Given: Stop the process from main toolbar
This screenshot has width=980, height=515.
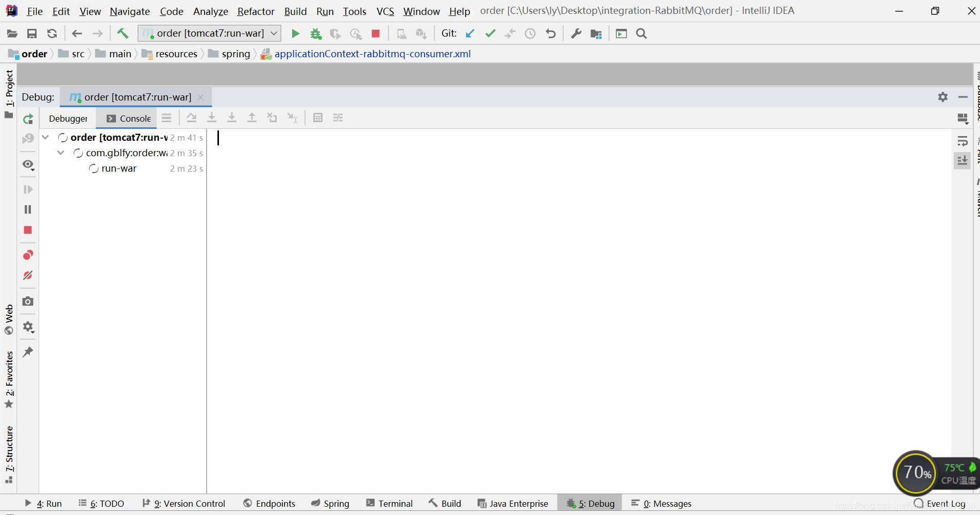Looking at the screenshot, I should 376,34.
